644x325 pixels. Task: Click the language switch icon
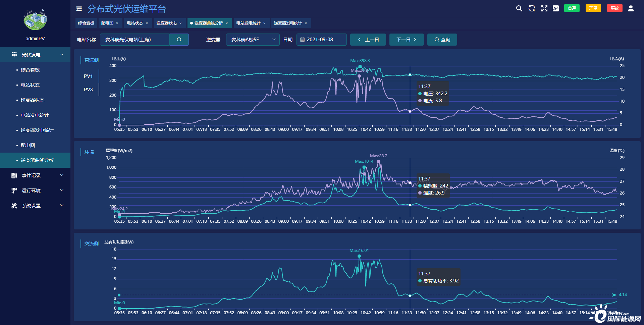coord(556,8)
